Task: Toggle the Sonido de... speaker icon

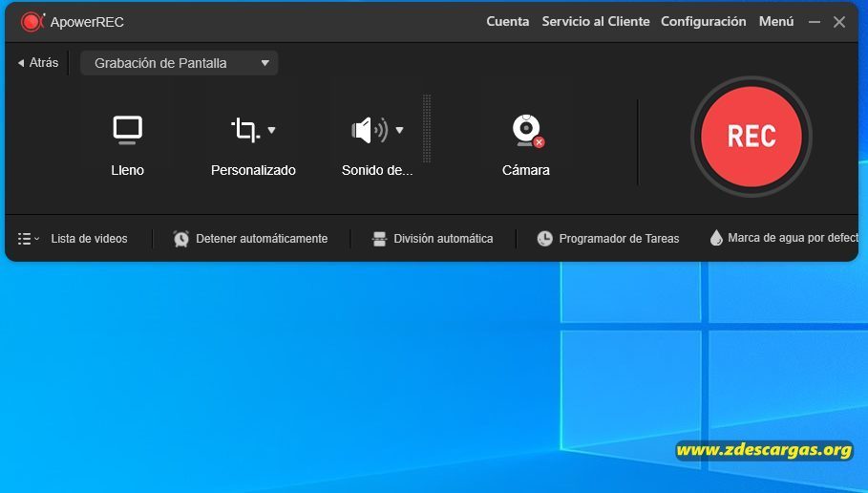Action: point(370,131)
